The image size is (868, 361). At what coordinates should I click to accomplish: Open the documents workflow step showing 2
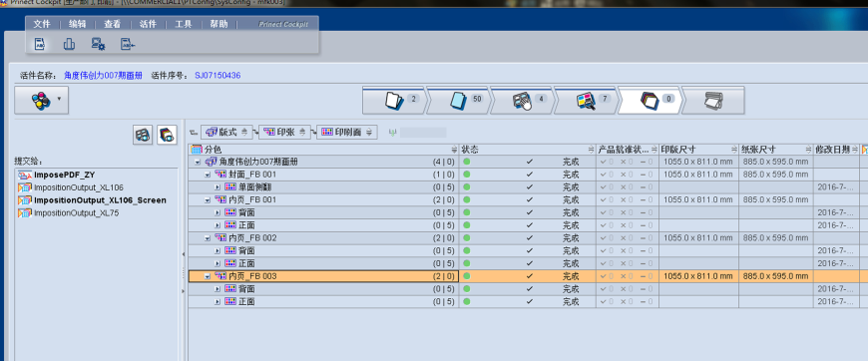[393, 100]
